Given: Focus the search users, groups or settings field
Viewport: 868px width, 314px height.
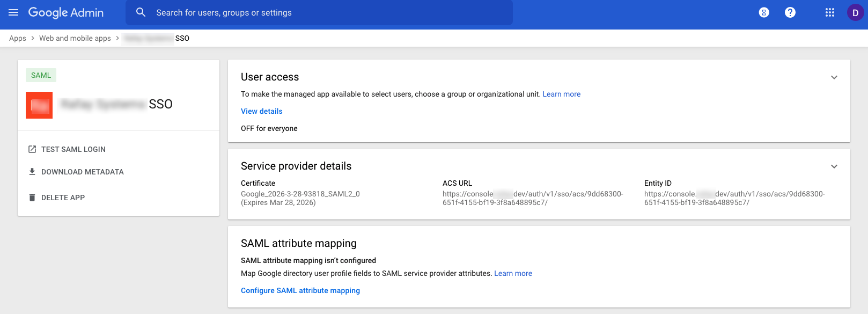Looking at the screenshot, I should pos(319,12).
